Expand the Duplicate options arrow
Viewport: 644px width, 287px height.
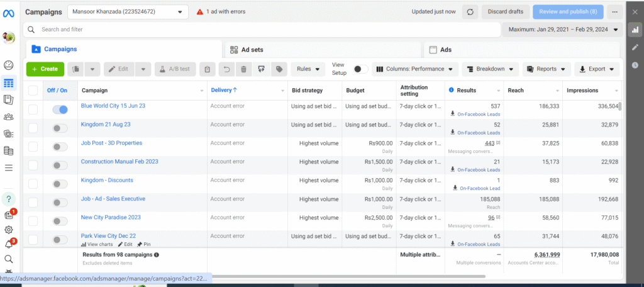tap(92, 69)
